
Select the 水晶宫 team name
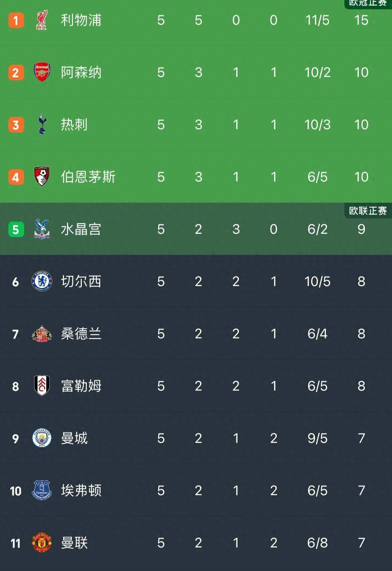pyautogui.click(x=81, y=229)
